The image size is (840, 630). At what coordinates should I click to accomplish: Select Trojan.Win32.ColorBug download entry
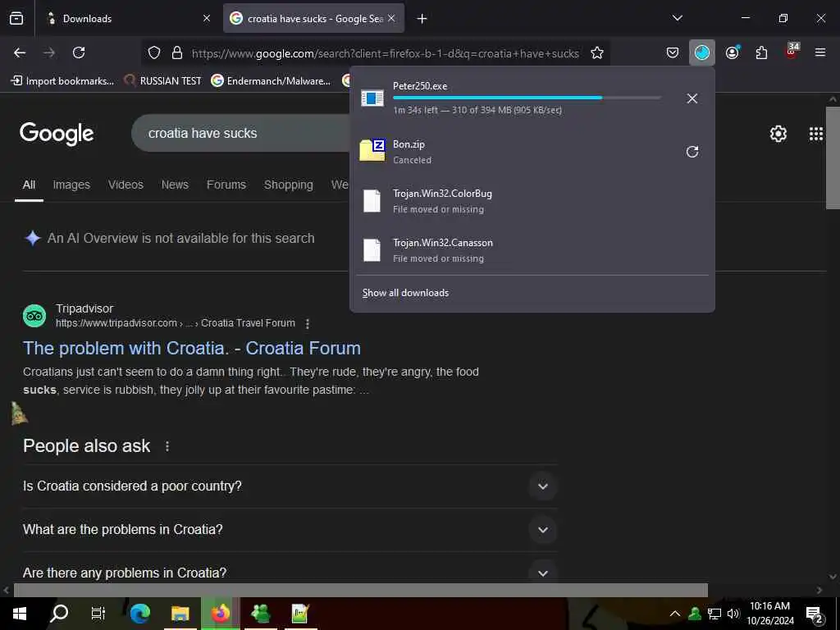click(x=532, y=201)
